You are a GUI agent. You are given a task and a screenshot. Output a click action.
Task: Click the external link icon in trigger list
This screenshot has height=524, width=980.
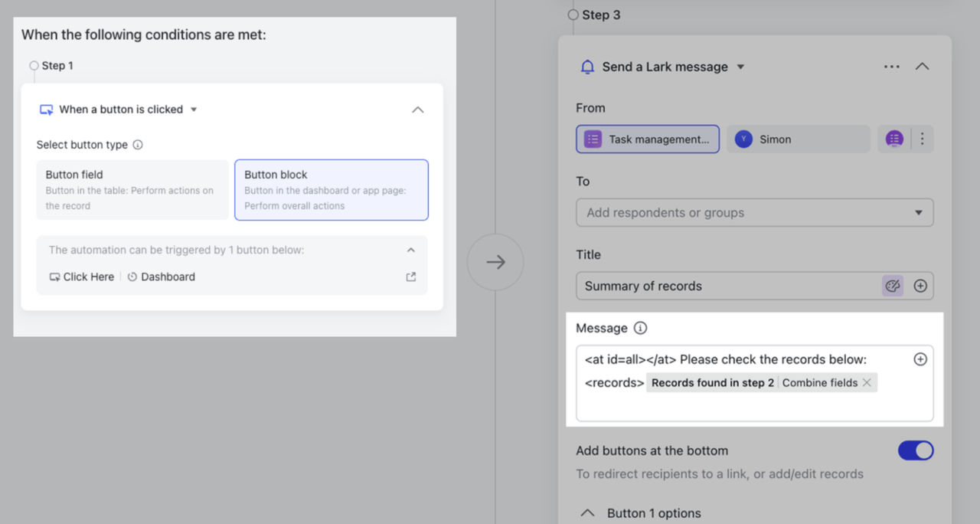411,277
